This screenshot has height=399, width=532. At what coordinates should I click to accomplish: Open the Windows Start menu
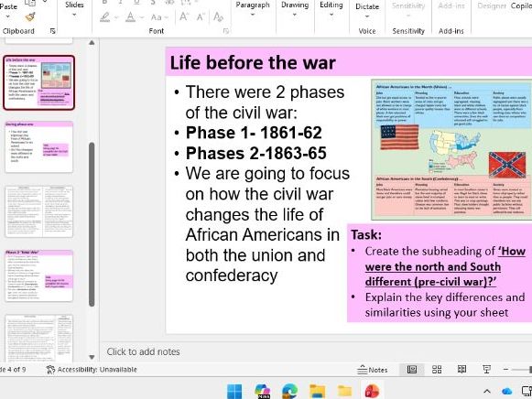[x=234, y=392]
